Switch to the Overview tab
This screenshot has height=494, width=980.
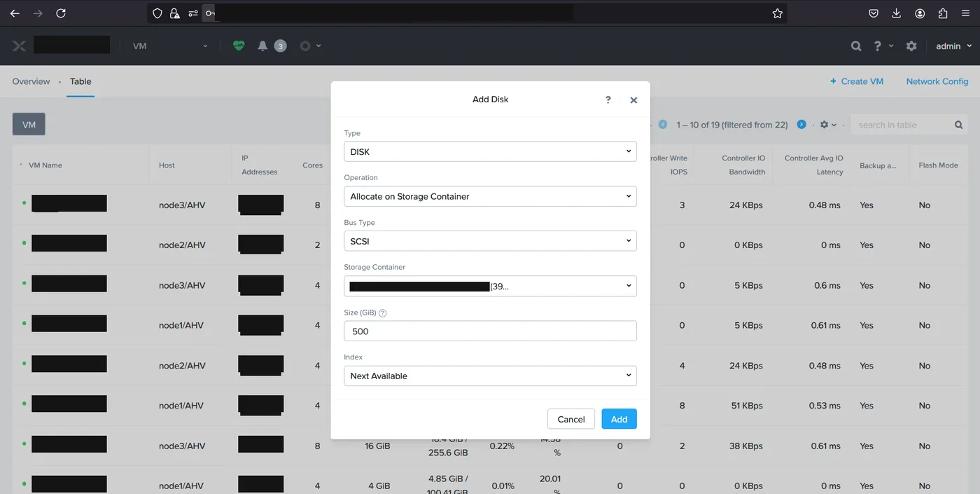point(31,81)
